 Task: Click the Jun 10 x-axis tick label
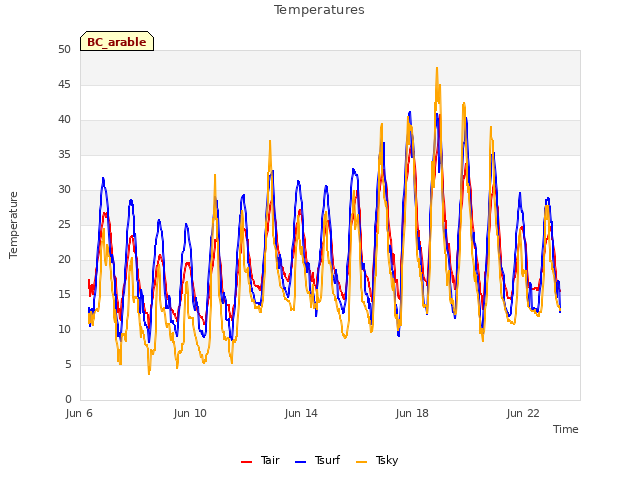[190, 413]
